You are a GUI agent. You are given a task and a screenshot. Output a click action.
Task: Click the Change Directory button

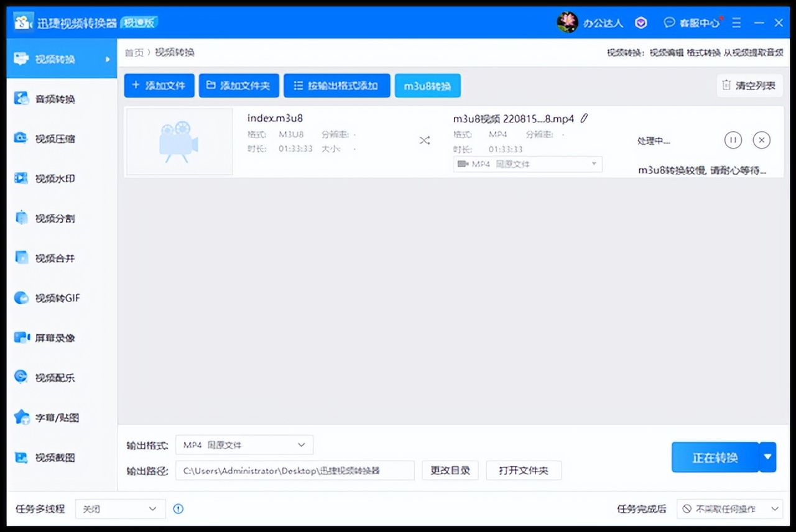[x=450, y=470]
